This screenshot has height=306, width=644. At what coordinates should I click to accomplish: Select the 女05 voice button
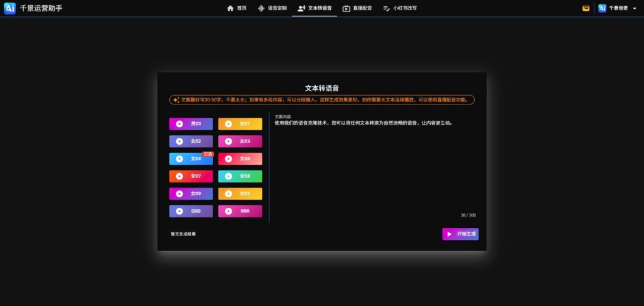(x=240, y=194)
